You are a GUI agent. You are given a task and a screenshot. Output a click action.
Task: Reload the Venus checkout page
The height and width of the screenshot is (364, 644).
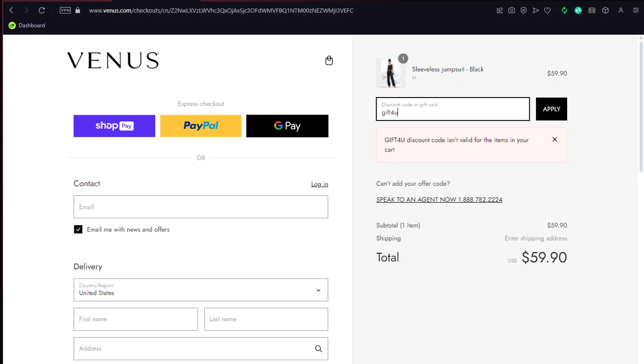pos(42,10)
